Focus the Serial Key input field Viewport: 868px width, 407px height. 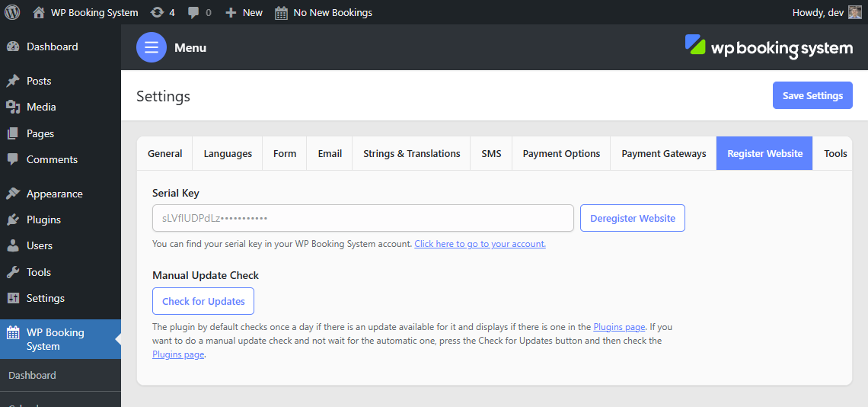[x=362, y=218]
